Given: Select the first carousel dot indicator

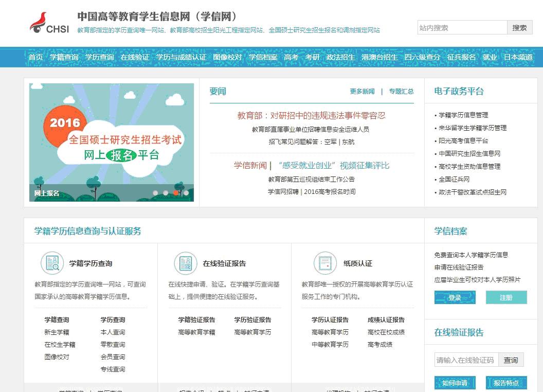Looking at the screenshot, I should click(x=155, y=193).
